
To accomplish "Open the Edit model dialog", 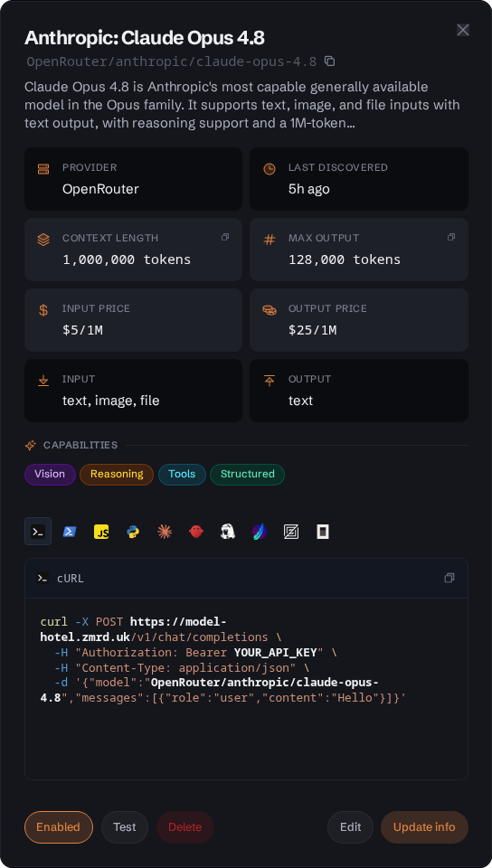I will tap(350, 827).
